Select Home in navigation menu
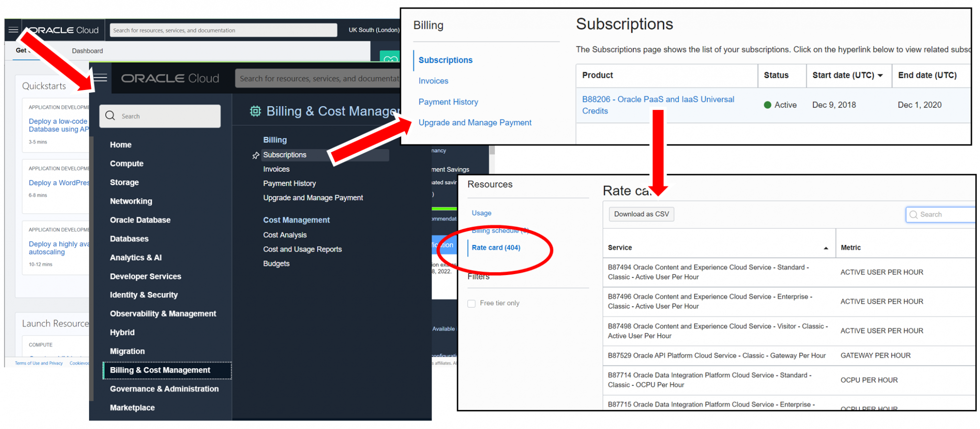 121,144
